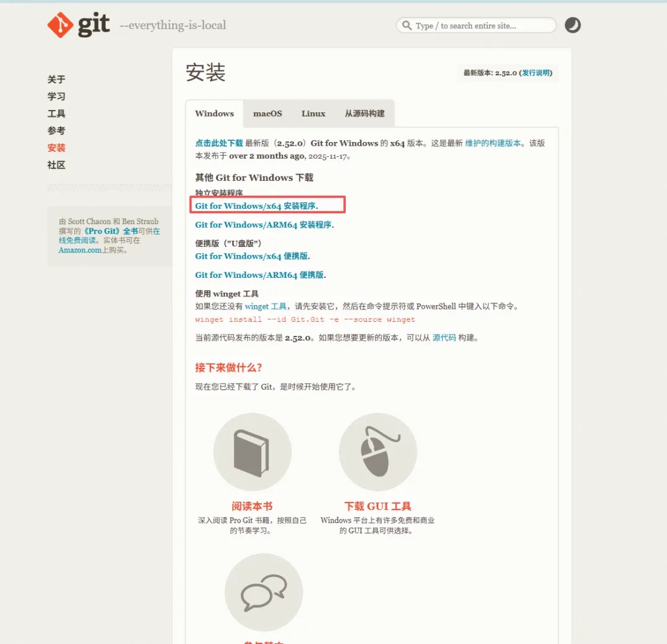667x644 pixels.
Task: Open the 社区 sidebar page
Action: 56,165
